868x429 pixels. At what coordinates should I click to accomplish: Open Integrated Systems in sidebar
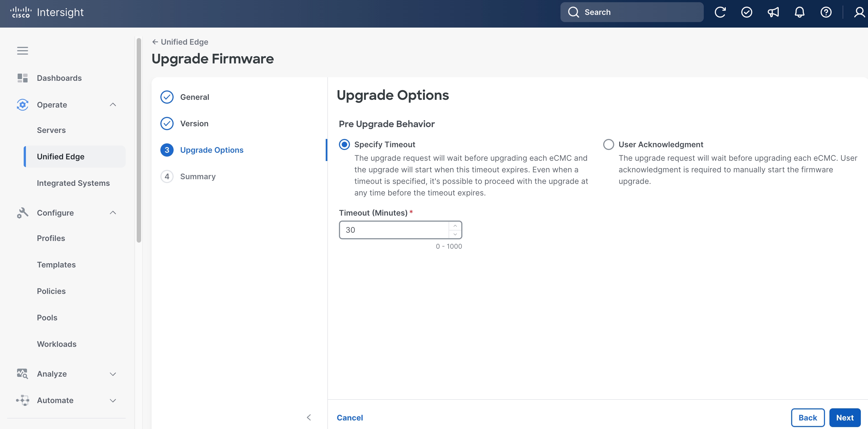pyautogui.click(x=73, y=183)
